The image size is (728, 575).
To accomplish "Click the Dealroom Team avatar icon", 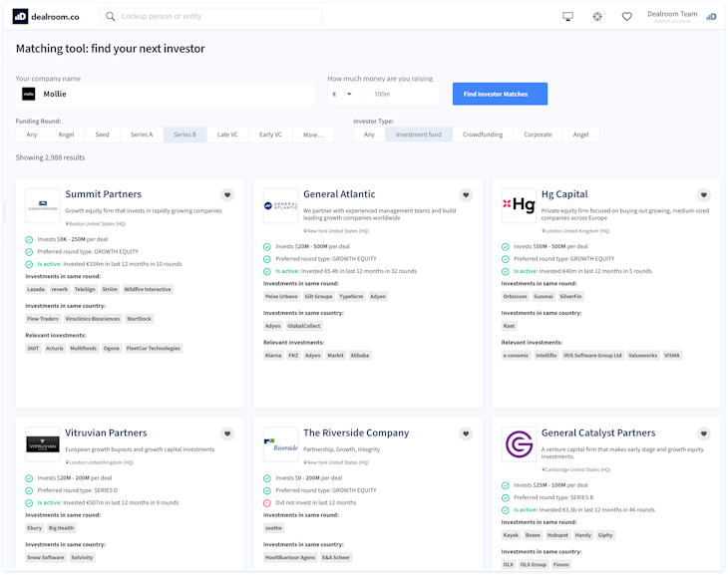I will point(711,17).
